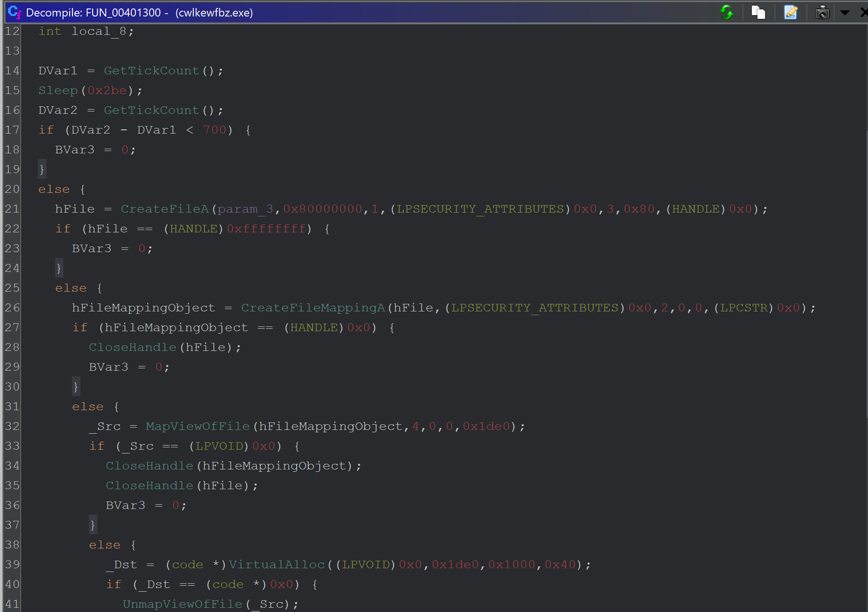Click the VirtualAlloc function call

(277, 564)
